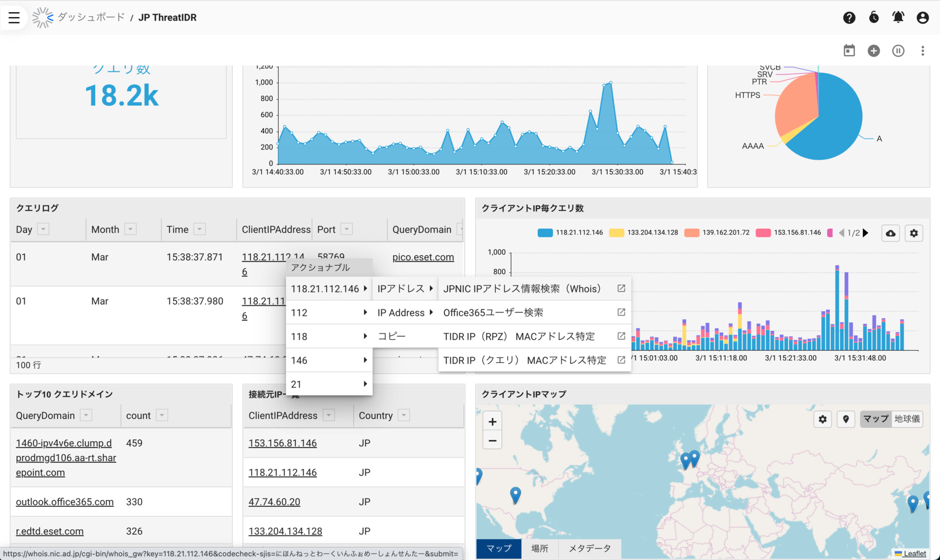Choose IPアドレス in the submenu
This screenshot has height=560, width=940.
[406, 289]
